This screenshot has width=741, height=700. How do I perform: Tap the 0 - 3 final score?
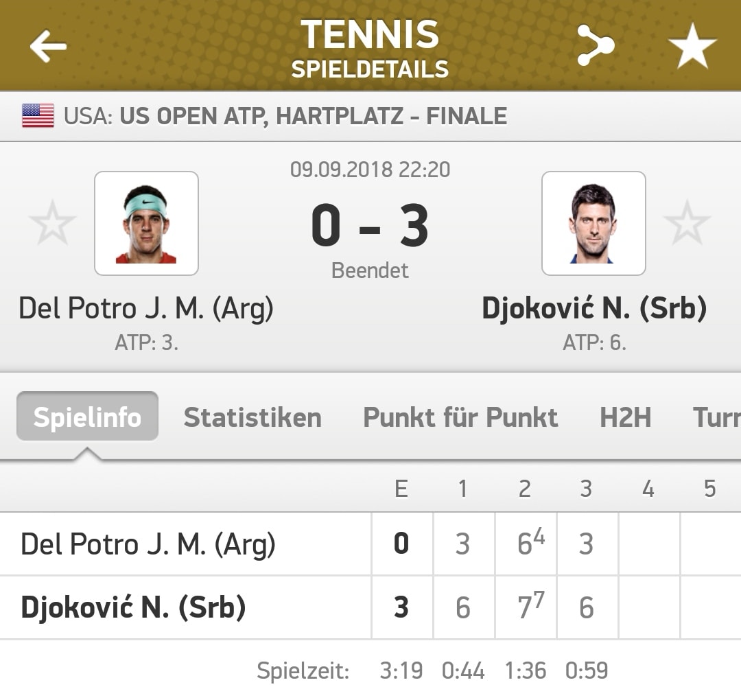[x=370, y=226]
